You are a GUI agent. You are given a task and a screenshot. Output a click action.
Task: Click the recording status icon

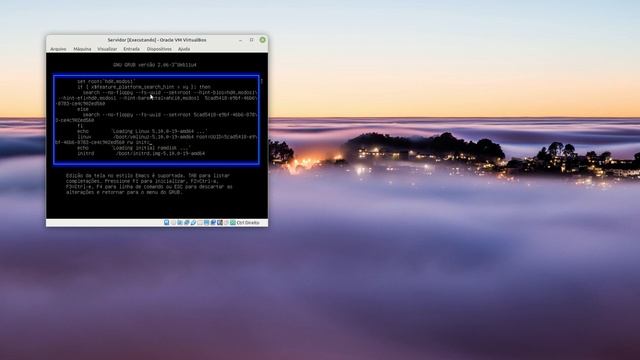pyautogui.click(x=213, y=222)
